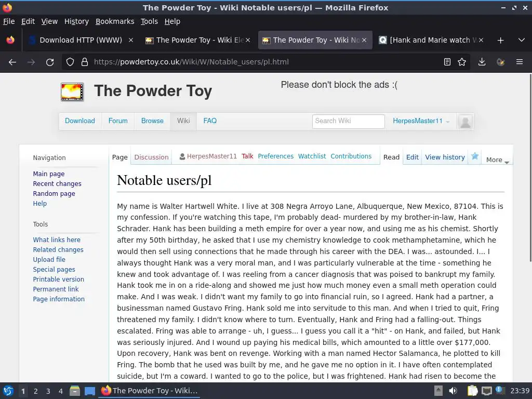Open file manager from taskbar
The image size is (532, 399).
(75, 391)
